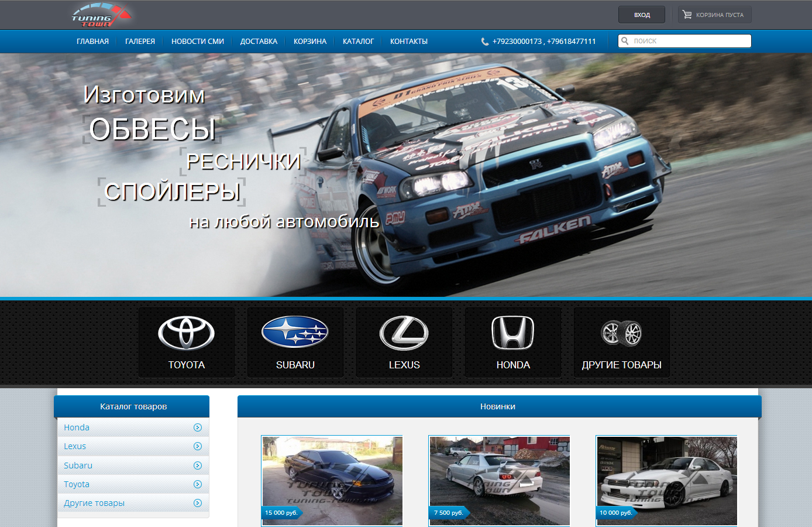Go to ГЛАВНАЯ menu item
The width and height of the screenshot is (812, 527).
[92, 42]
